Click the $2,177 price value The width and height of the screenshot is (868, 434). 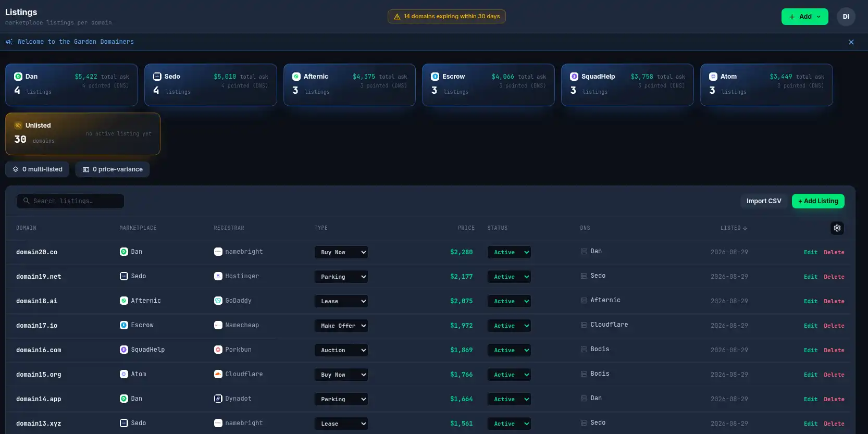tap(462, 277)
